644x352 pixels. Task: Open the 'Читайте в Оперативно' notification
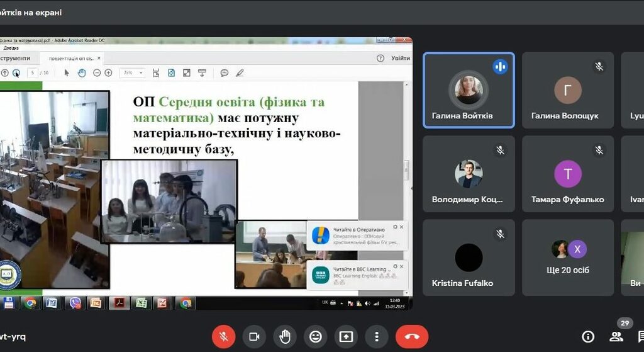357,236
